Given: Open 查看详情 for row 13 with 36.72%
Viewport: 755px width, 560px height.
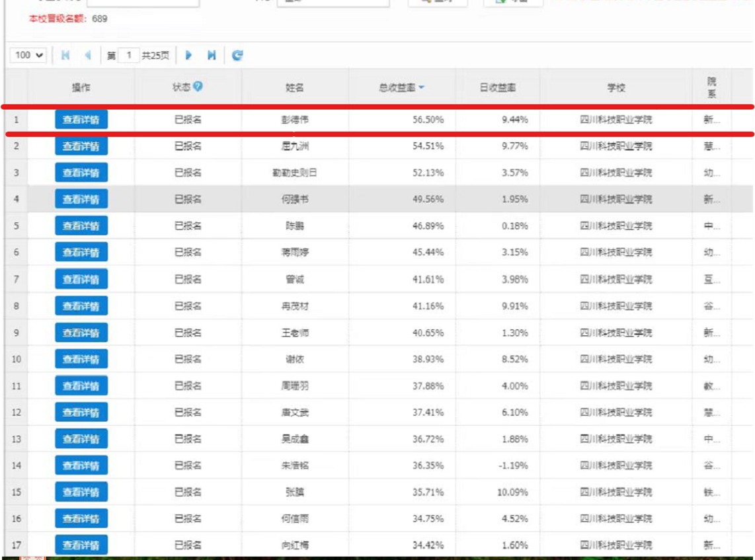Looking at the screenshot, I should [x=81, y=439].
